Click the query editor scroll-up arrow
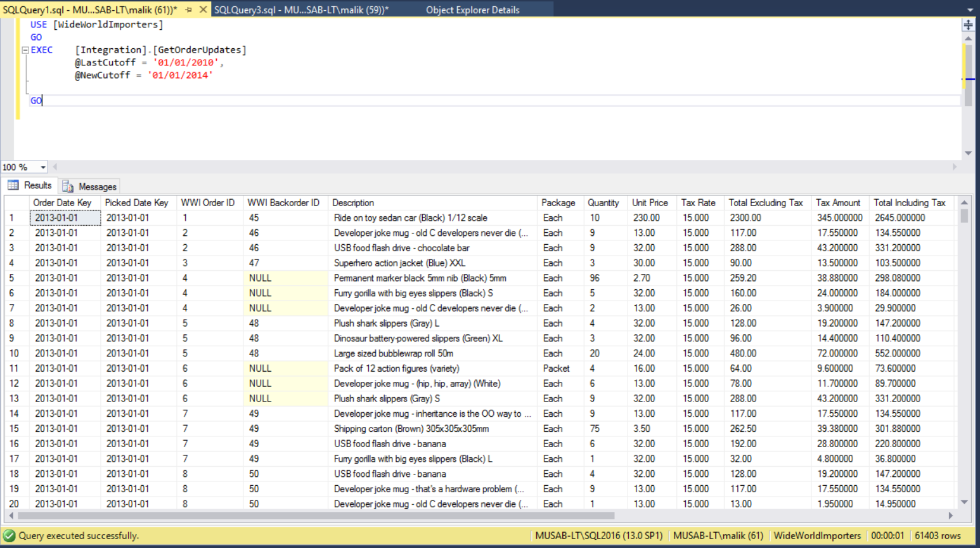The height and width of the screenshot is (548, 980). pyautogui.click(x=968, y=39)
